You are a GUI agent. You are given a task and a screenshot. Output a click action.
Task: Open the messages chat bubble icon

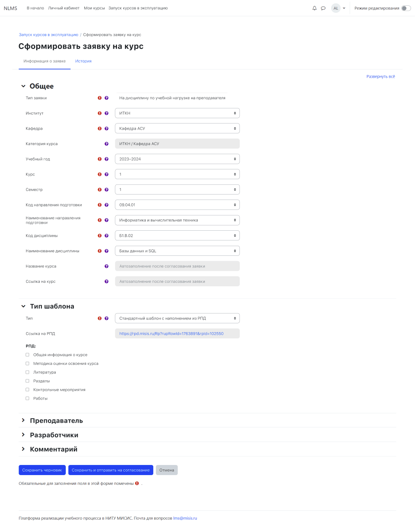coord(323,8)
